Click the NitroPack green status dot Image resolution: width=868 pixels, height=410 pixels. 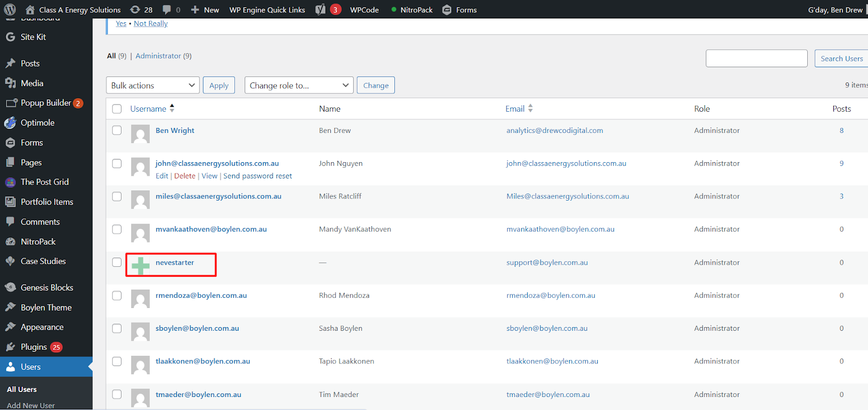tap(394, 10)
